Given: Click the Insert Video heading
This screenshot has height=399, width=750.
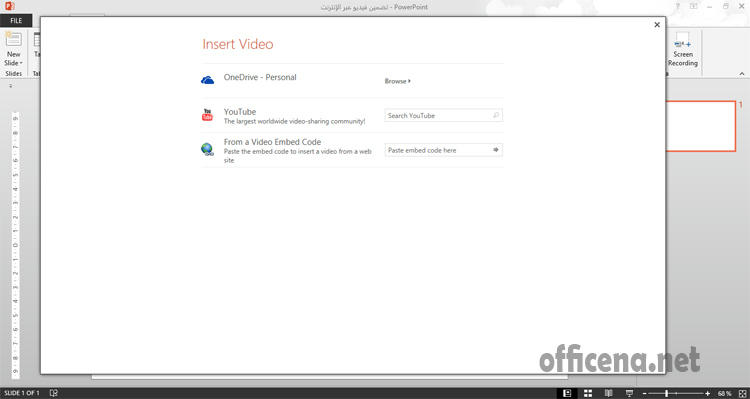Looking at the screenshot, I should tap(238, 44).
